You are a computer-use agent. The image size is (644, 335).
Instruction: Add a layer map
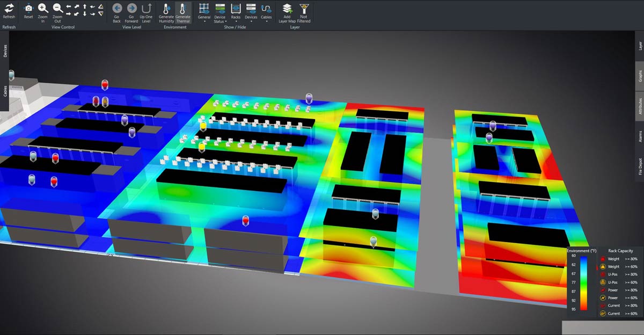(x=287, y=9)
